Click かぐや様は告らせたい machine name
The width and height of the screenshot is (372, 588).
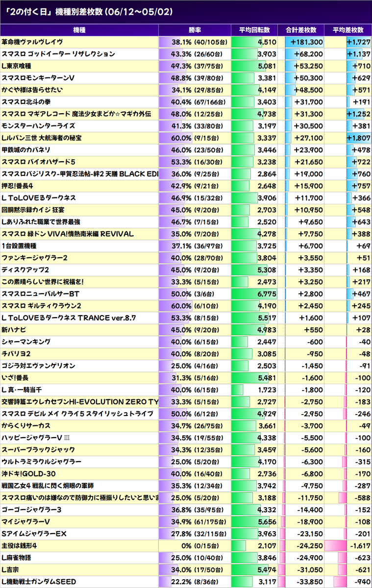tap(32, 90)
